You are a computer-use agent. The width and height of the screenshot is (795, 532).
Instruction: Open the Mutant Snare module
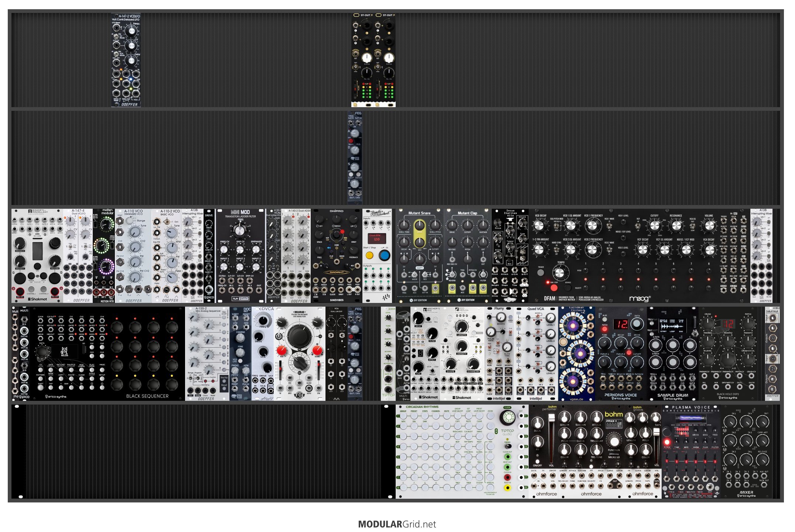click(420, 256)
